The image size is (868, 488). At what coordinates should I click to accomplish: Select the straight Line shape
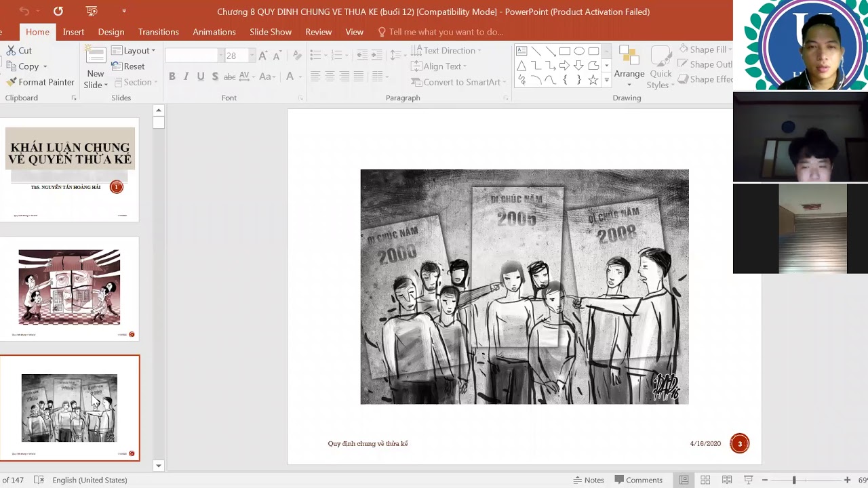[536, 51]
